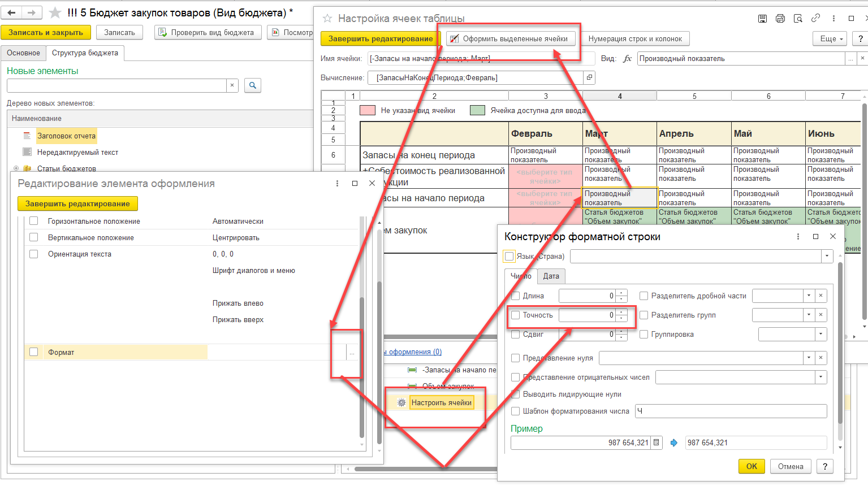Enable 'Разделитель групп' checkbox
Image resolution: width=868 pixels, height=486 pixels.
tap(644, 315)
